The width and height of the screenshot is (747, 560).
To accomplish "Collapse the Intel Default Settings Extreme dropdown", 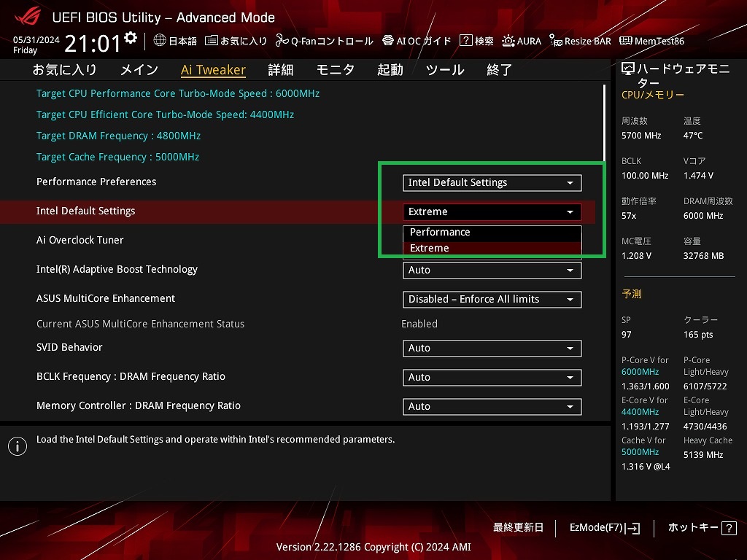I will [492, 212].
